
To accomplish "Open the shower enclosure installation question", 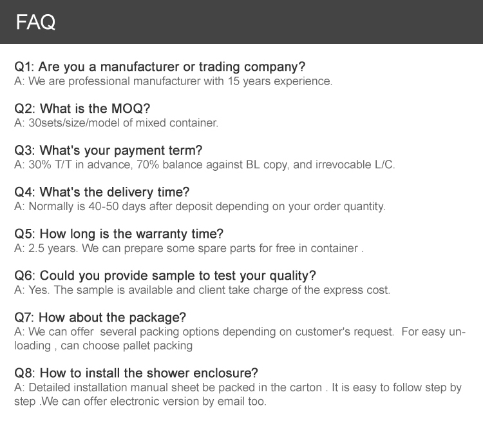I will click(x=136, y=374).
